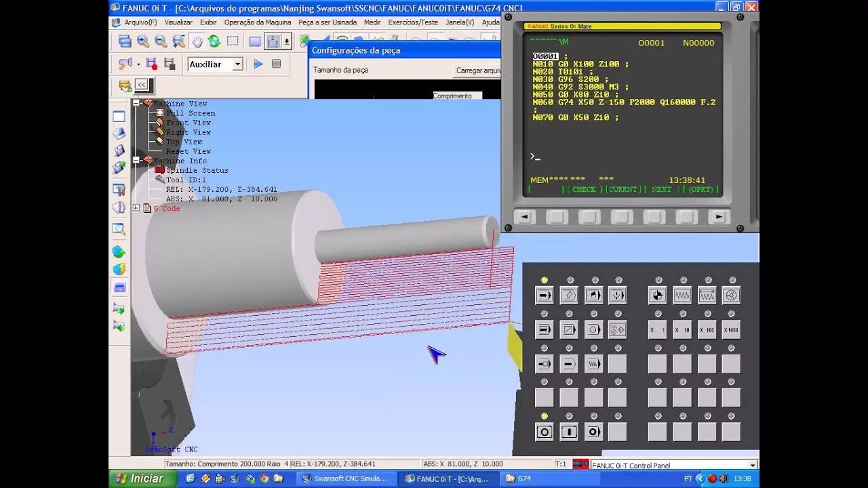Toggle cycle start button with circle in frame
Image resolution: width=868 pixels, height=488 pixels.
(x=544, y=432)
